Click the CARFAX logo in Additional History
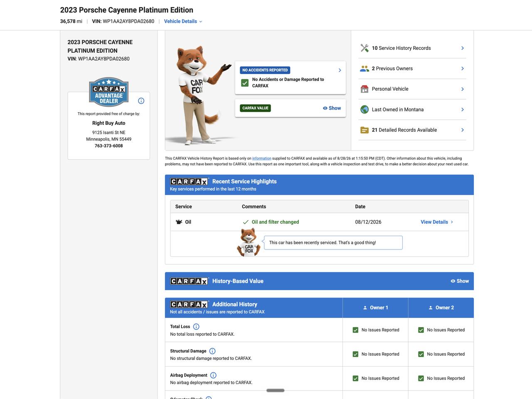Image resolution: width=532 pixels, height=399 pixels. 189,305
